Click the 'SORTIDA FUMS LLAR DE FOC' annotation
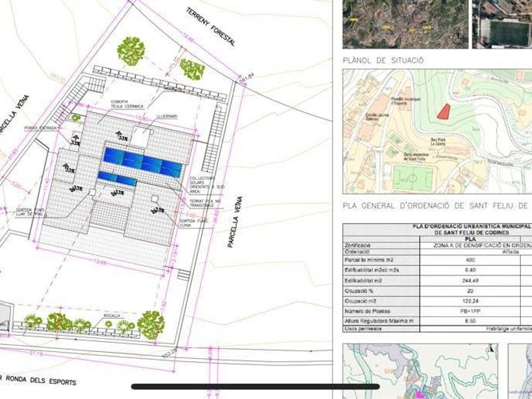Image resolution: width=532 pixels, height=399 pixels. click(30, 213)
